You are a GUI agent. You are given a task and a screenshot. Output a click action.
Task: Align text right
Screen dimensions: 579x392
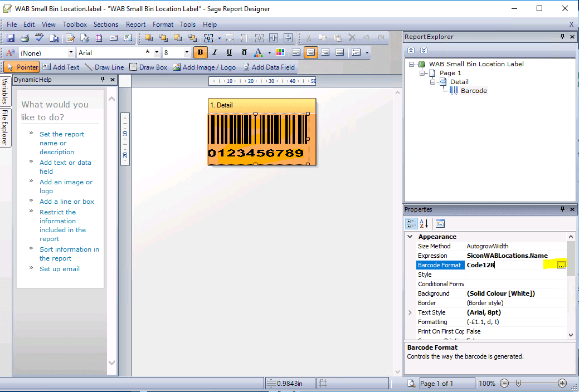click(325, 52)
